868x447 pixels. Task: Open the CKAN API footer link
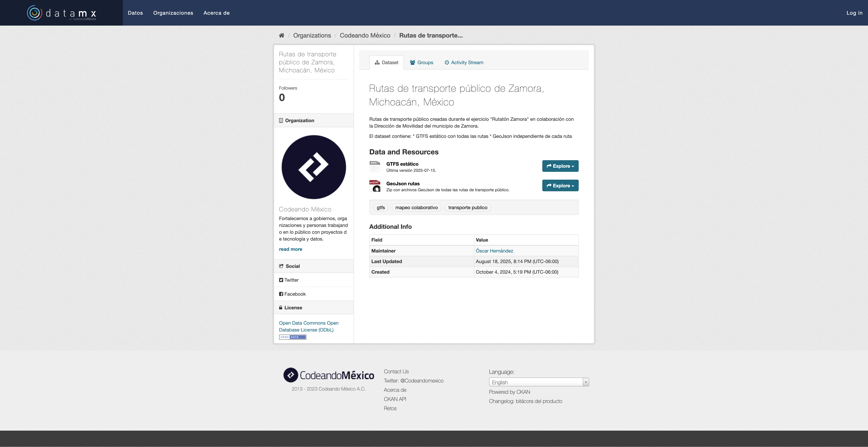(395, 399)
